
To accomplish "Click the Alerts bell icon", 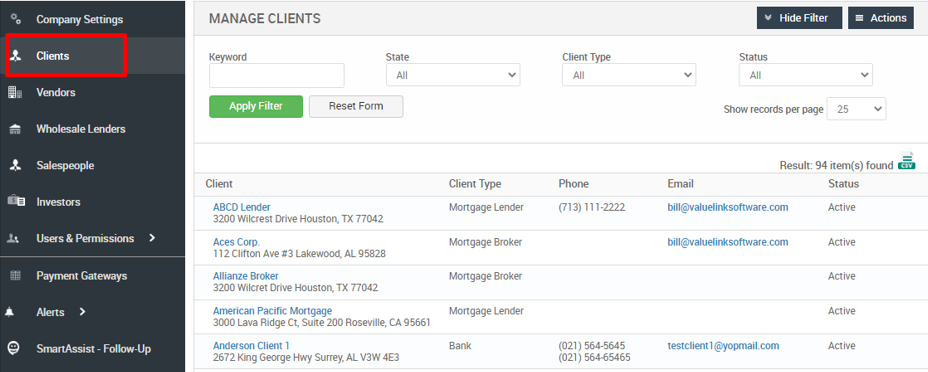I will point(9,312).
